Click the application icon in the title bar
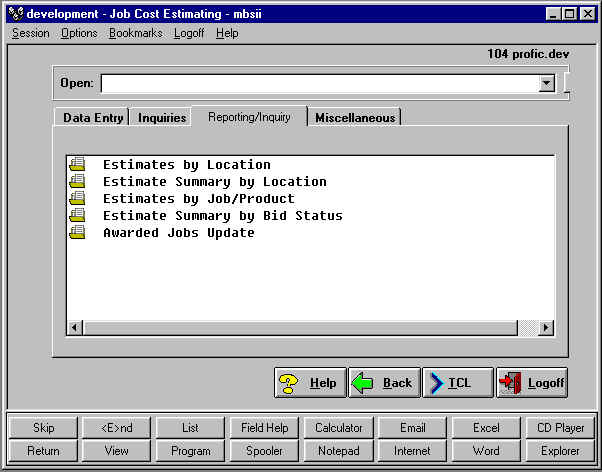Screen dimensions: 602x472 tap(16, 14)
